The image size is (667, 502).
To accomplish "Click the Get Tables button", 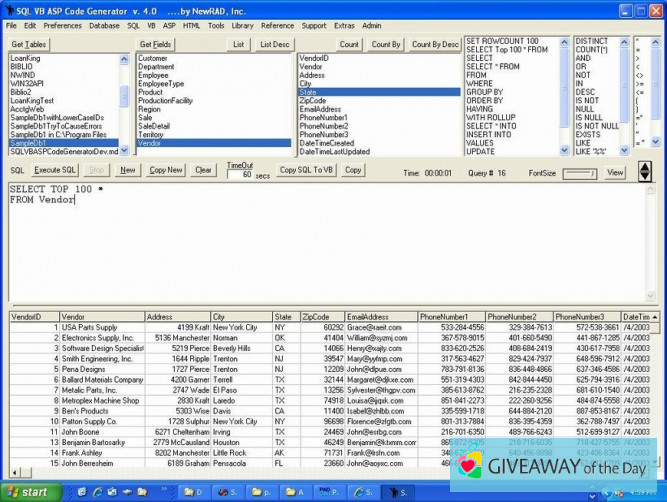I will point(29,44).
